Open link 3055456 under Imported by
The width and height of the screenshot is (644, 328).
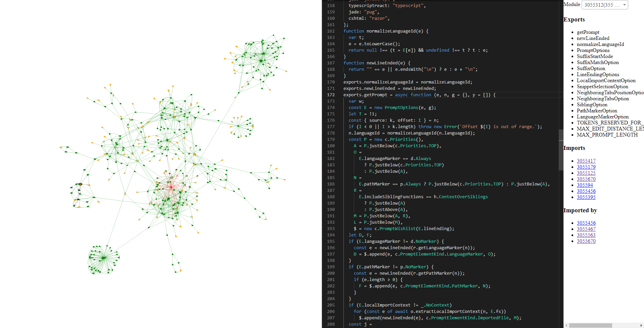pyautogui.click(x=586, y=223)
